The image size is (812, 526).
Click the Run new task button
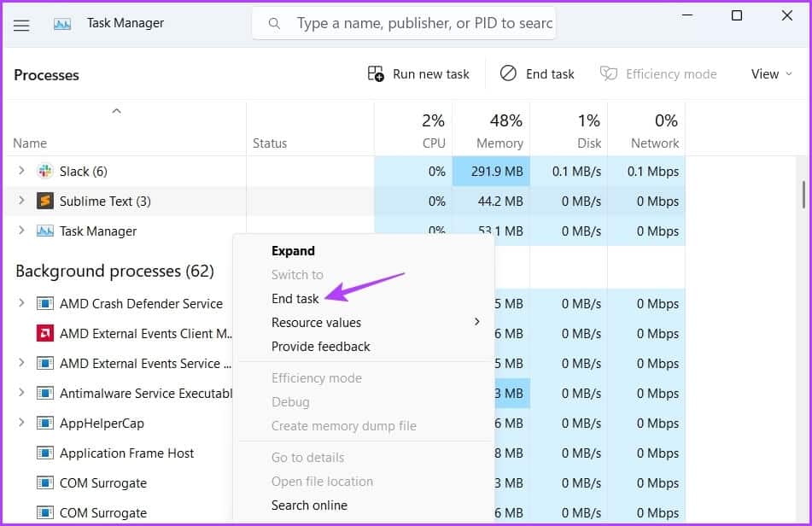pos(418,74)
